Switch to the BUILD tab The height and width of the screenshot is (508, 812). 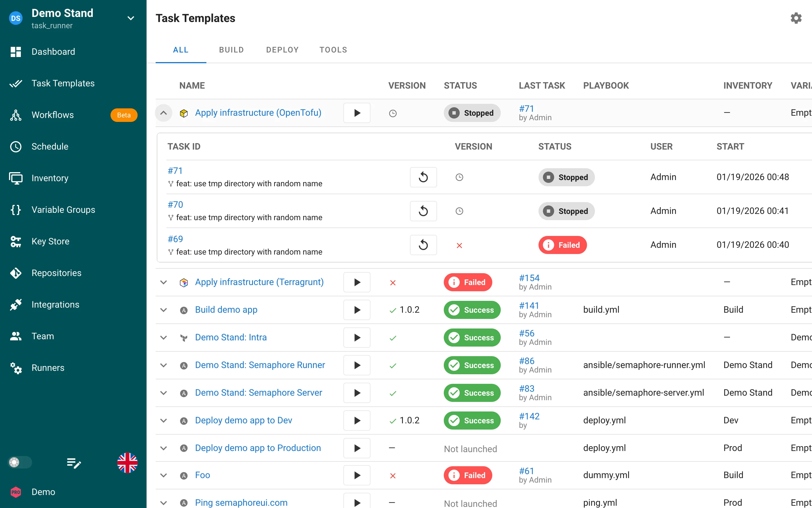click(231, 50)
